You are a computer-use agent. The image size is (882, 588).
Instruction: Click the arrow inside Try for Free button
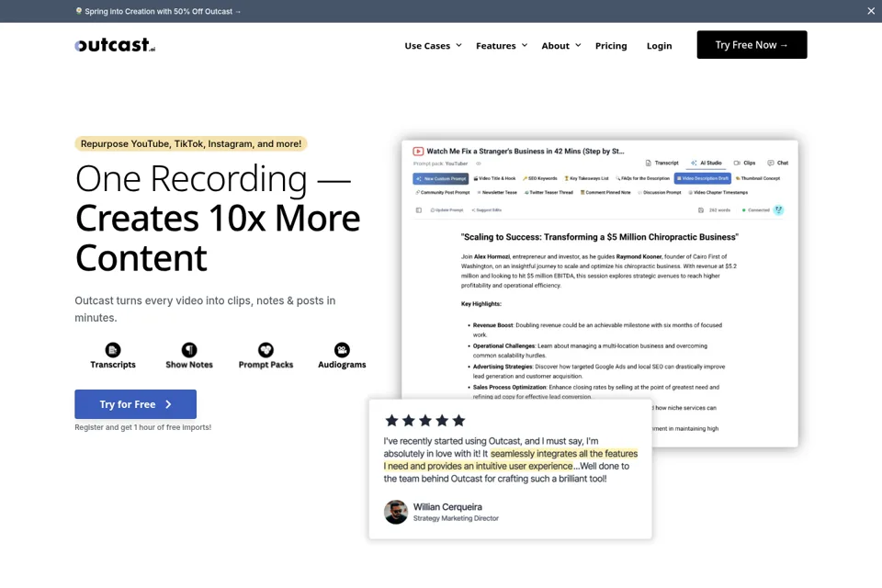[168, 404]
